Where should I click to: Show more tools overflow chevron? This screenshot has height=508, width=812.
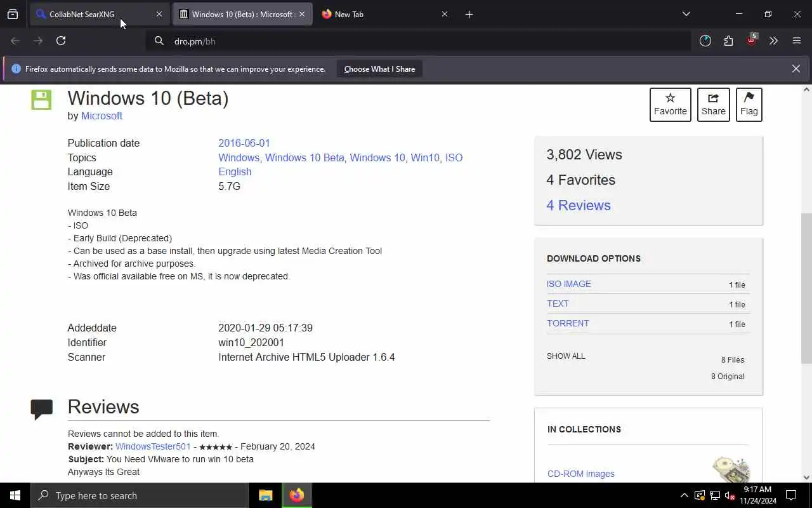point(773,41)
